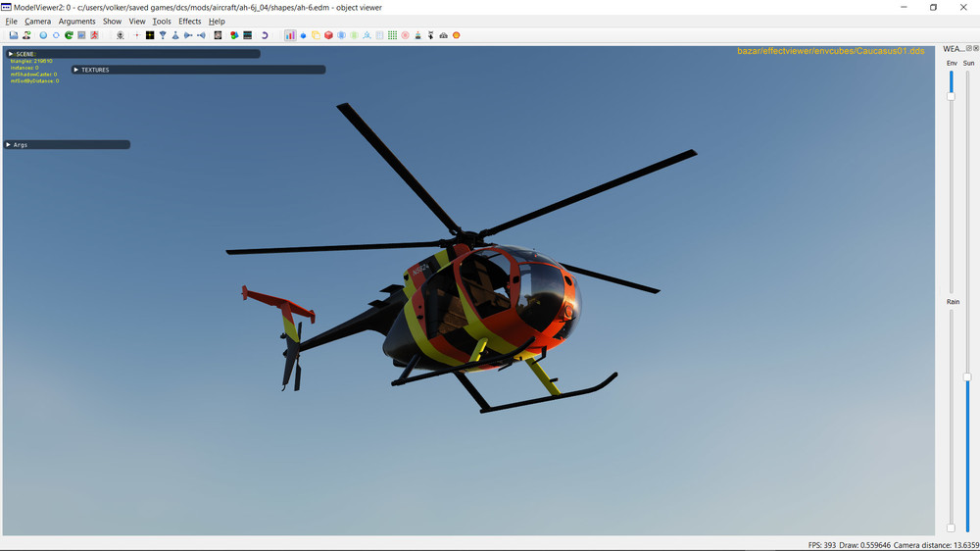Click the person with green plus icon
This screenshot has width=980, height=551.
pyautogui.click(x=26, y=35)
